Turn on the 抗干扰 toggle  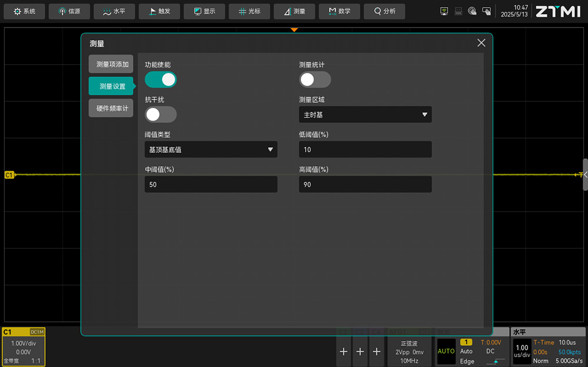coord(161,114)
